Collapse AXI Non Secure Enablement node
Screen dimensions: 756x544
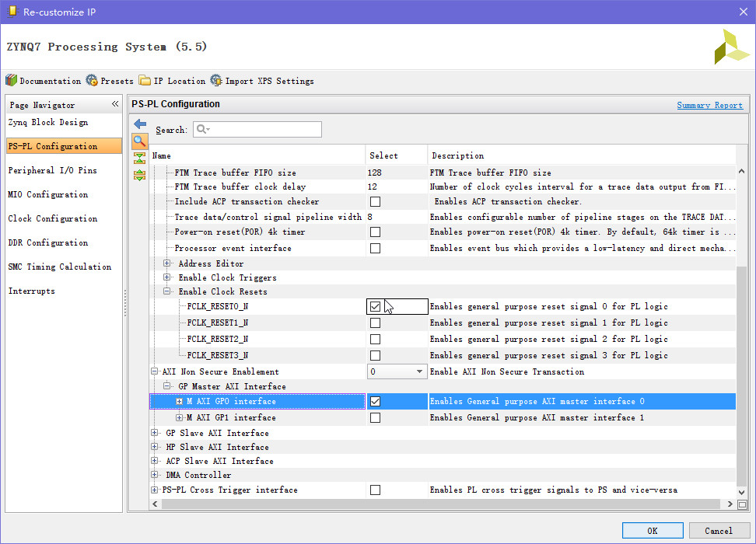[154, 371]
